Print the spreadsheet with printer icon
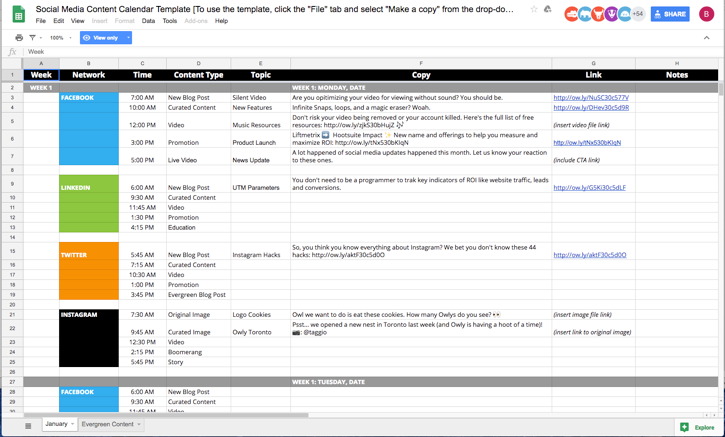Screen dimensions: 725x437 tap(19, 38)
